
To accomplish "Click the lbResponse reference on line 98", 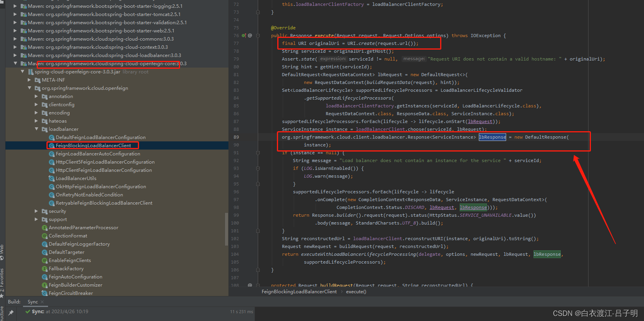I will 473,207.
